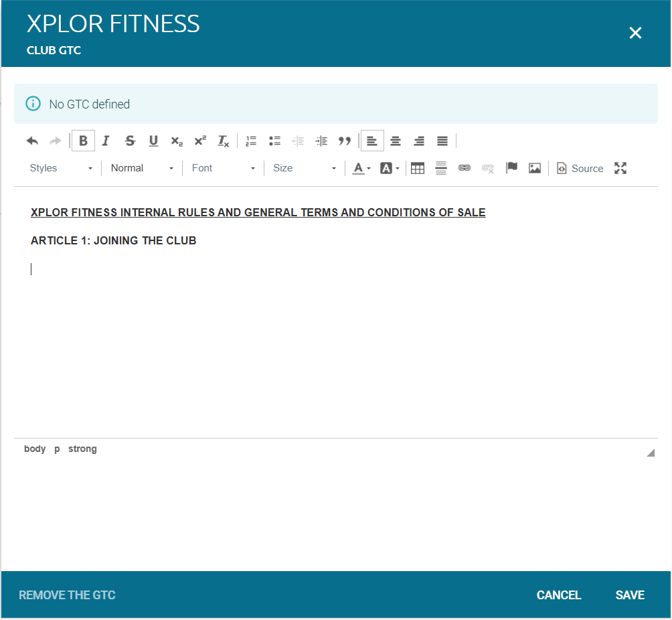This screenshot has width=672, height=620.
Task: Open the Size dropdown
Action: click(305, 168)
